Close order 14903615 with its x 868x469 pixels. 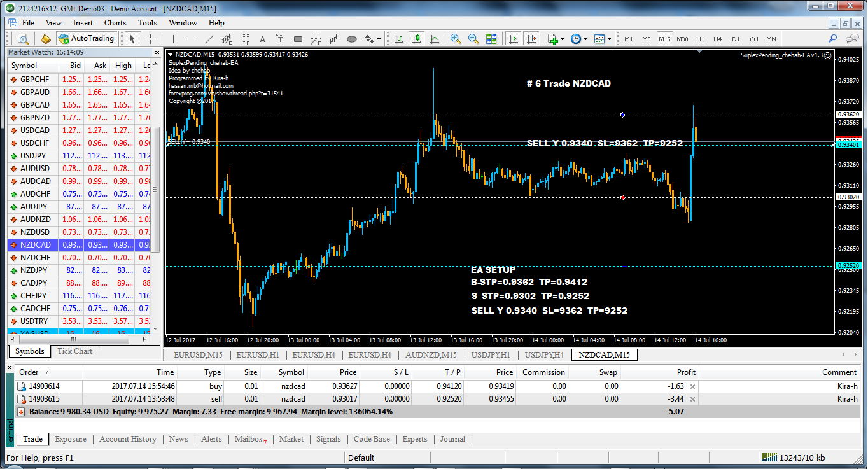(693, 399)
